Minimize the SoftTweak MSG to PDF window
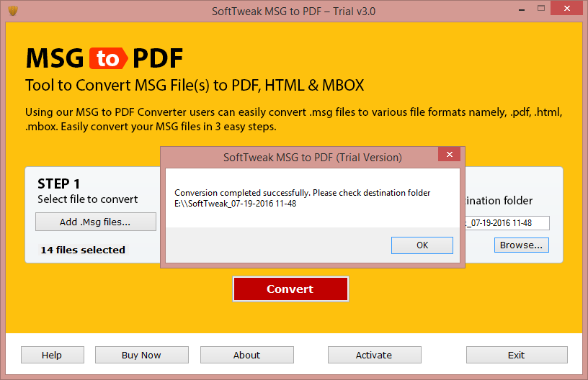 tap(521, 9)
